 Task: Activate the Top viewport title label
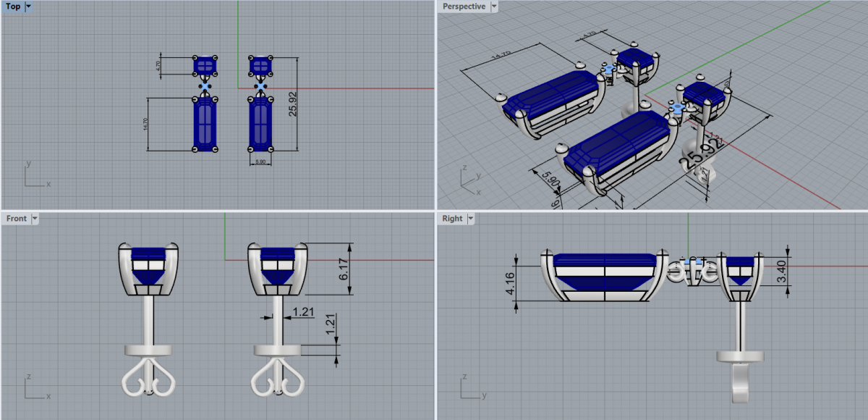tap(13, 7)
